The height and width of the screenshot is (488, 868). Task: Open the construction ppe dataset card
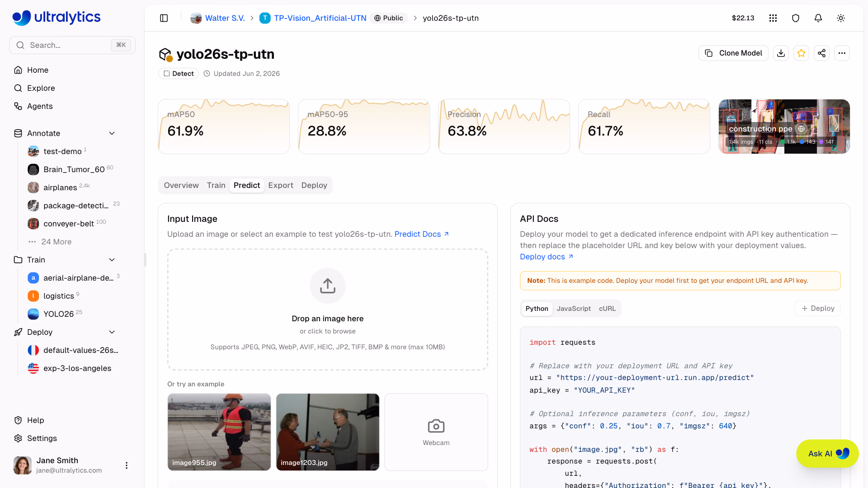click(784, 127)
